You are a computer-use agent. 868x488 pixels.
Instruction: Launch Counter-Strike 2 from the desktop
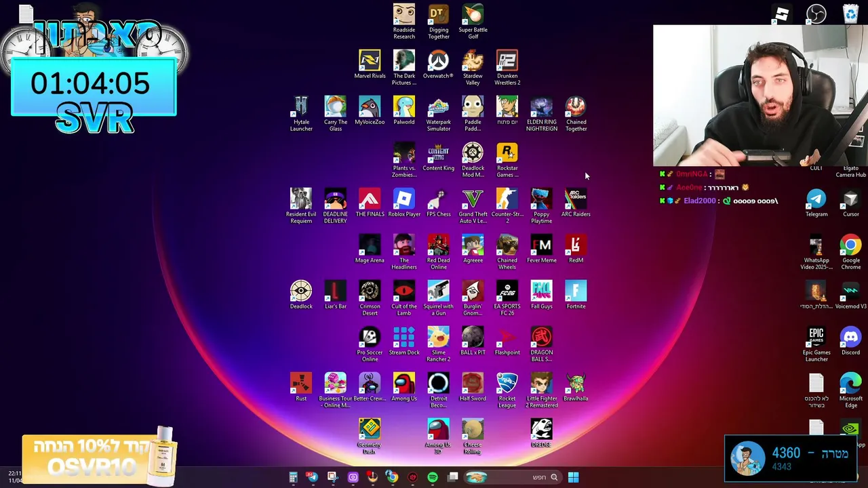[x=507, y=205]
